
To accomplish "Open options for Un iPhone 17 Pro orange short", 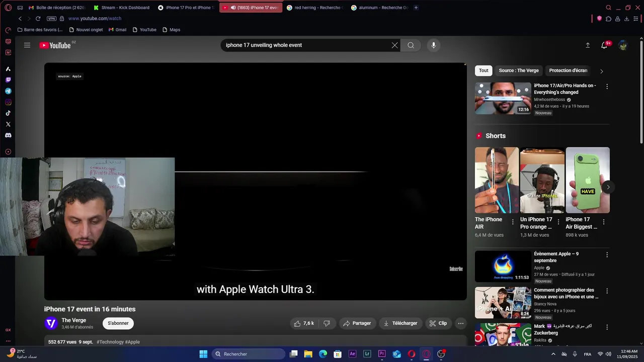I will [558, 222].
